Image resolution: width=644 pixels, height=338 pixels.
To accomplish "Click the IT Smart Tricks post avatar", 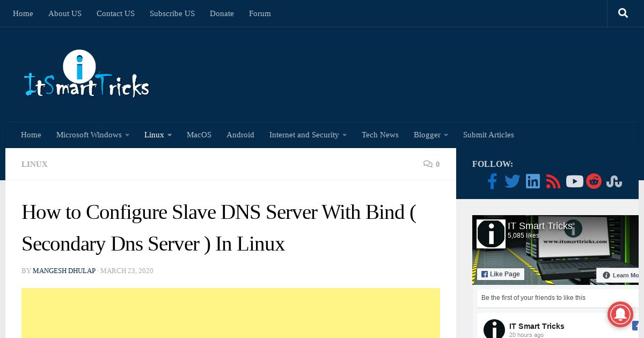I will click(x=494, y=328).
